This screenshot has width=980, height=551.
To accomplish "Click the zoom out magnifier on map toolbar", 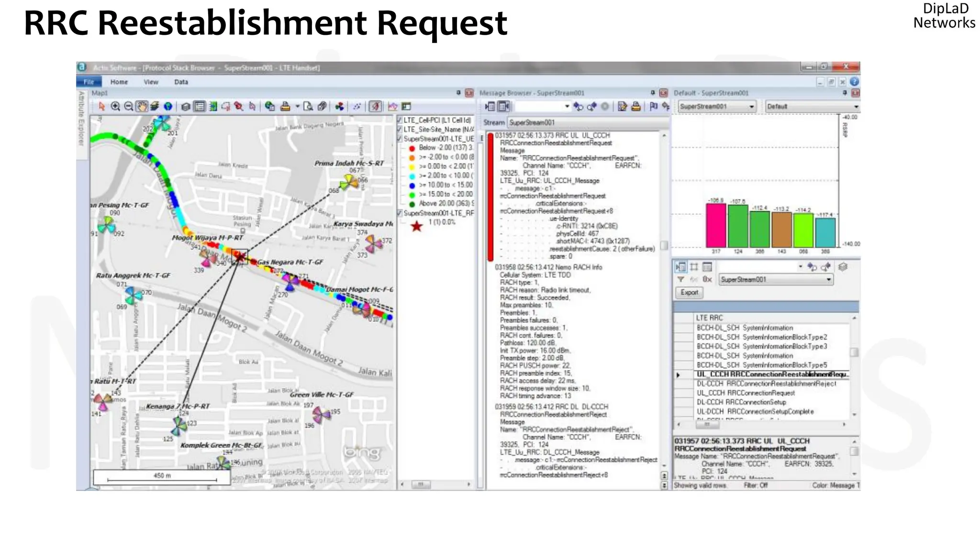I will (129, 106).
